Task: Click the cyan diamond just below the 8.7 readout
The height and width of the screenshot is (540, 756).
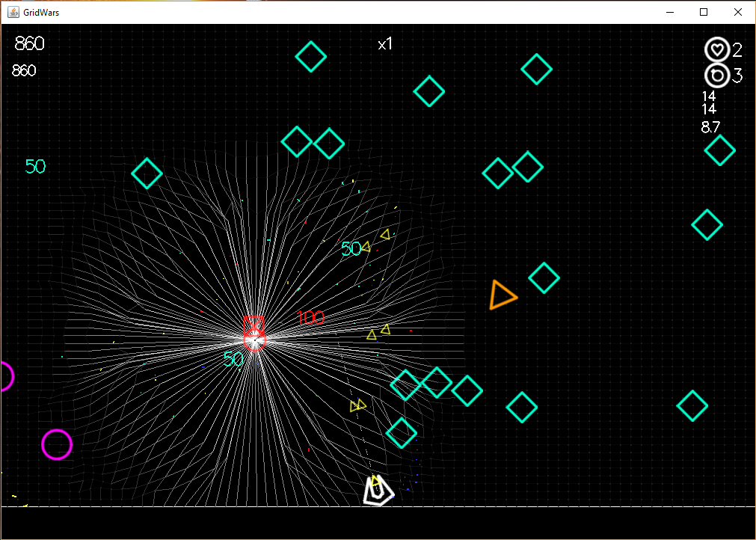Action: click(720, 150)
